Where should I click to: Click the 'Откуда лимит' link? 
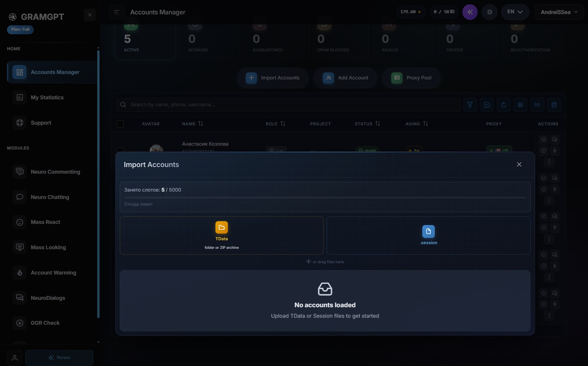pos(138,204)
